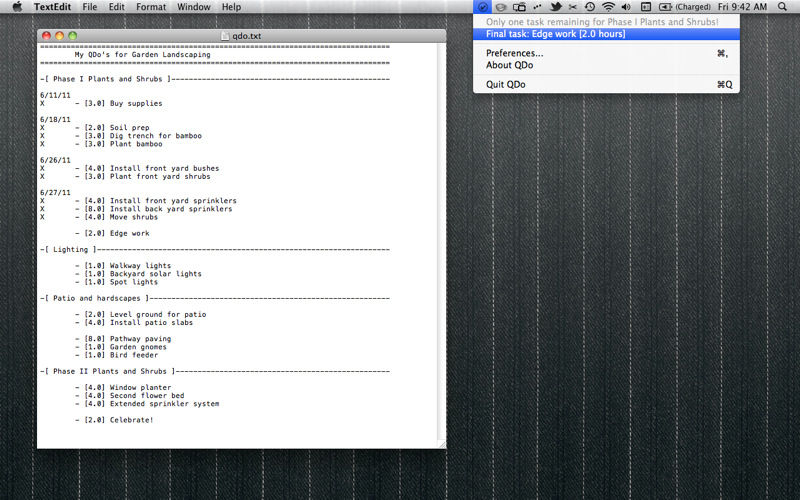Open the Format menu
Image resolution: width=800 pixels, height=500 pixels.
[151, 7]
